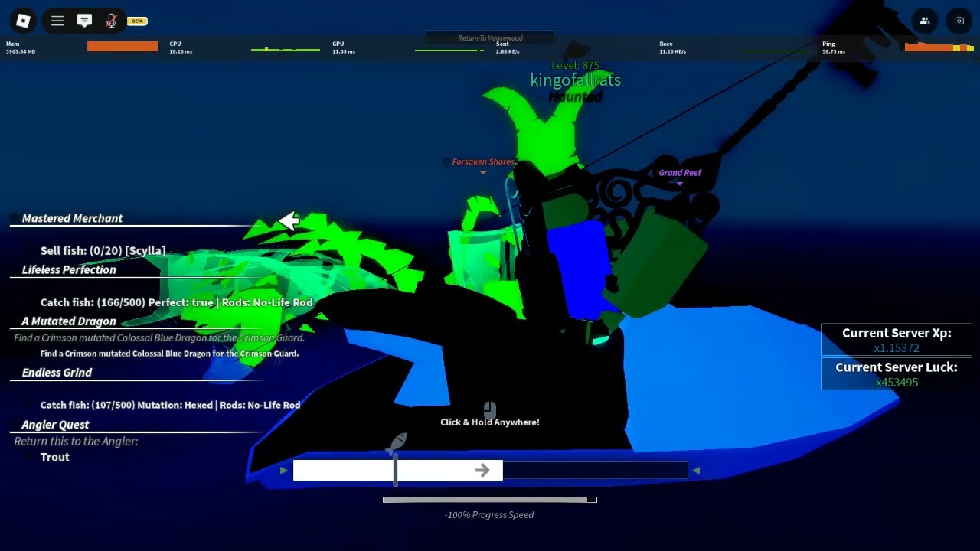The width and height of the screenshot is (980, 551).
Task: Click the -100% Progress Speed text
Action: coord(489,515)
